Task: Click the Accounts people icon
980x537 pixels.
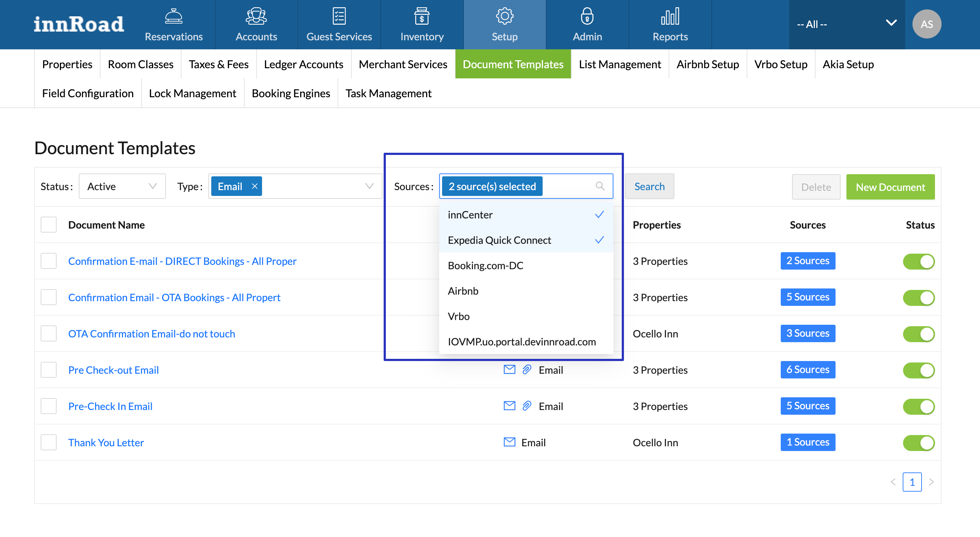Action: coord(256,16)
